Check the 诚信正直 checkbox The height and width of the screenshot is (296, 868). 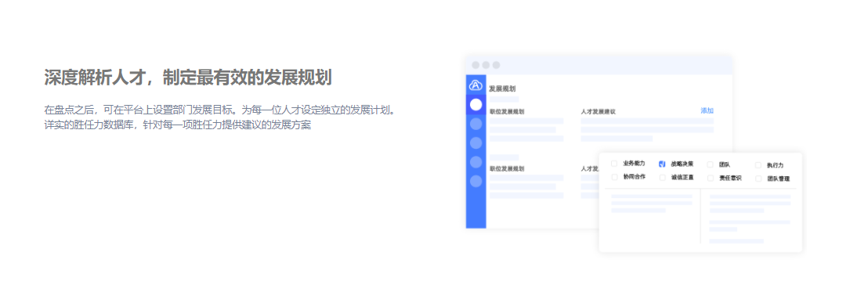coord(662,178)
